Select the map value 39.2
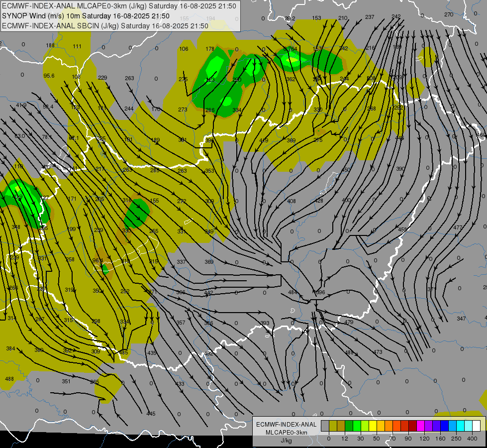 (x=290, y=18)
